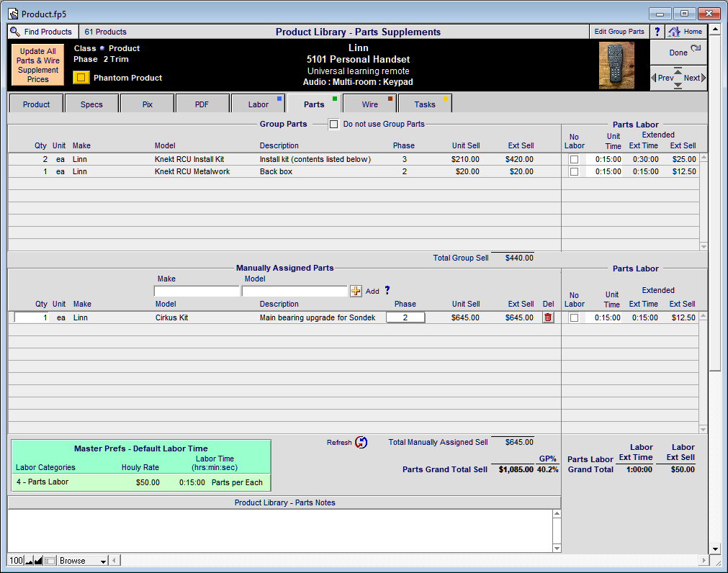Viewport: 728px width, 573px height.
Task: Click the remote handset product thumbnail
Action: 616,66
